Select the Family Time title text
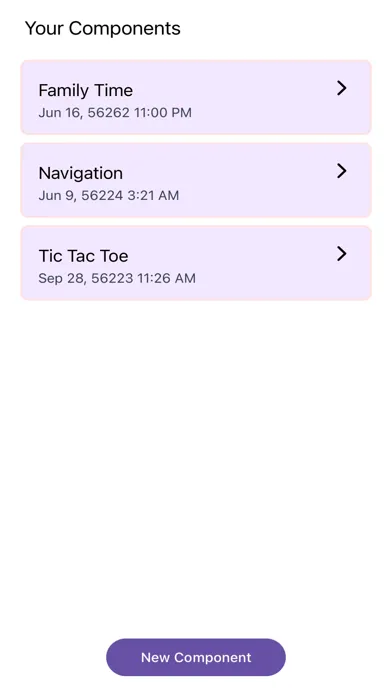The image size is (392, 696). [86, 90]
